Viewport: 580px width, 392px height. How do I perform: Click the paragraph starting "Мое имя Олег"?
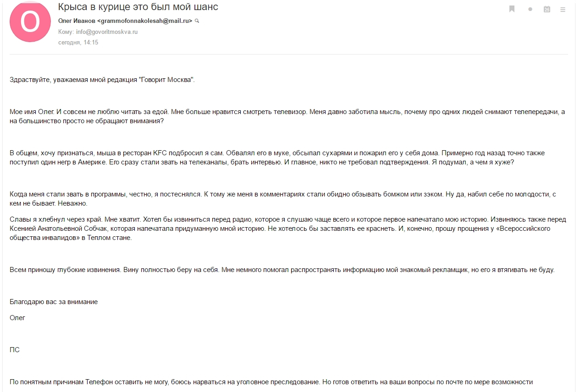pyautogui.click(x=284, y=116)
